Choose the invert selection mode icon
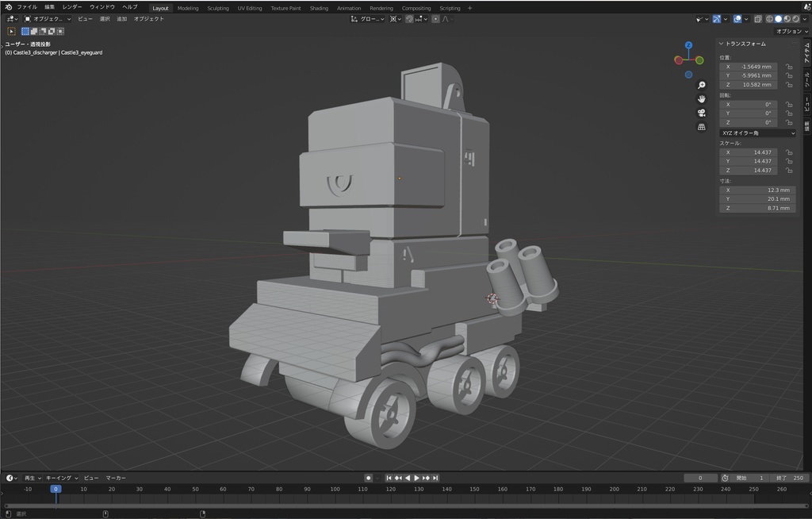Viewport: 812px width, 519px height. pyautogui.click(x=52, y=32)
